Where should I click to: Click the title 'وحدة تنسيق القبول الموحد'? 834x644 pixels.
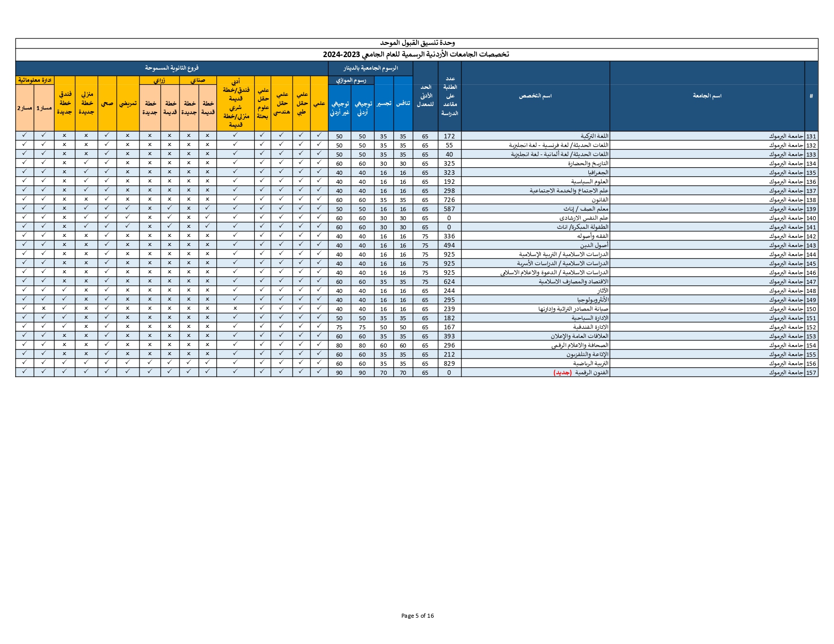click(x=417, y=43)
